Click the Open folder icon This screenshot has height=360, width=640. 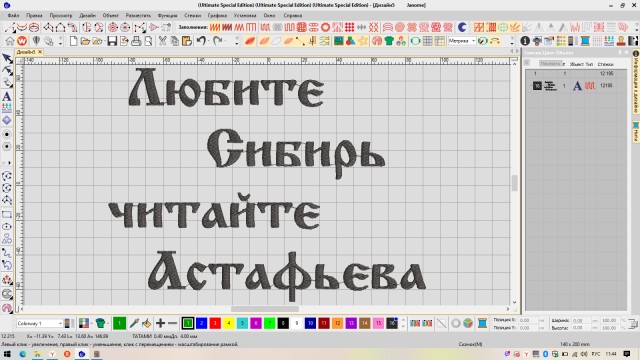85,41
